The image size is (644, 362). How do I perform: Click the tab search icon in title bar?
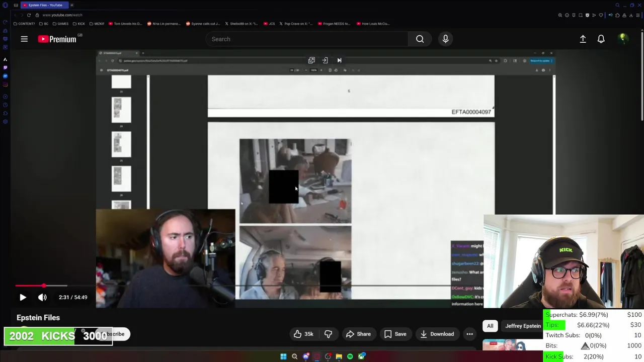pos(617,5)
